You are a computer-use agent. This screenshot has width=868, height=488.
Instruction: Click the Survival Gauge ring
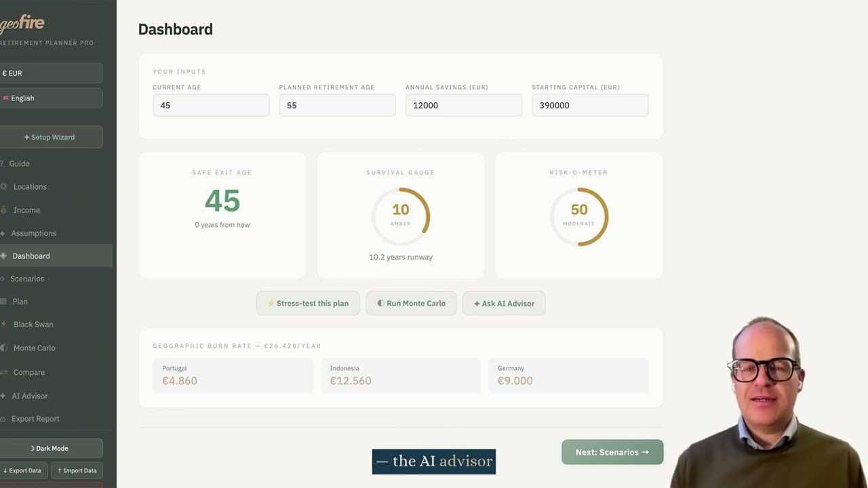tap(401, 216)
